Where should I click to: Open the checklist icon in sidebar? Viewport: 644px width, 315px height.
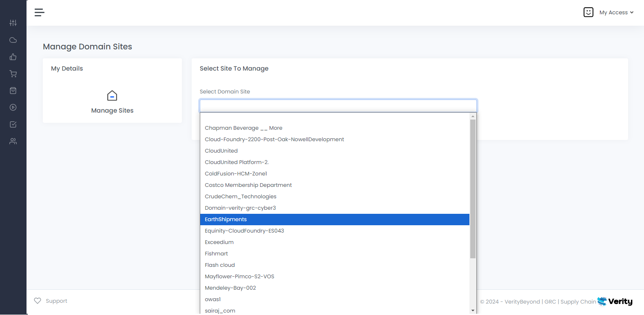click(x=13, y=124)
